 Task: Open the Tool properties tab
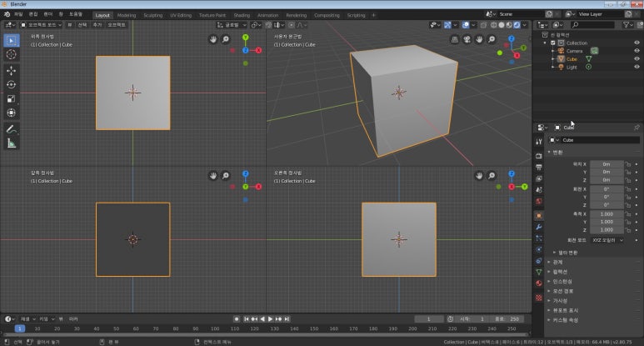539,142
